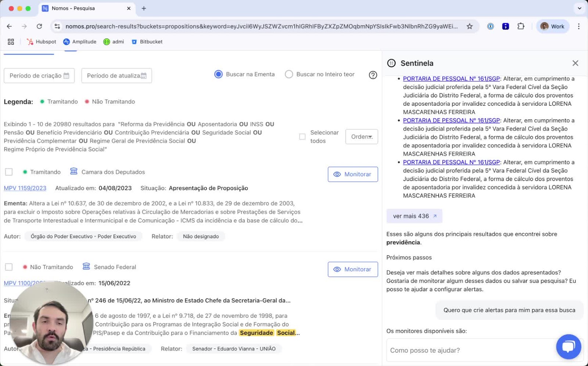Click the browser forward arrow
588x366 pixels.
24,26
